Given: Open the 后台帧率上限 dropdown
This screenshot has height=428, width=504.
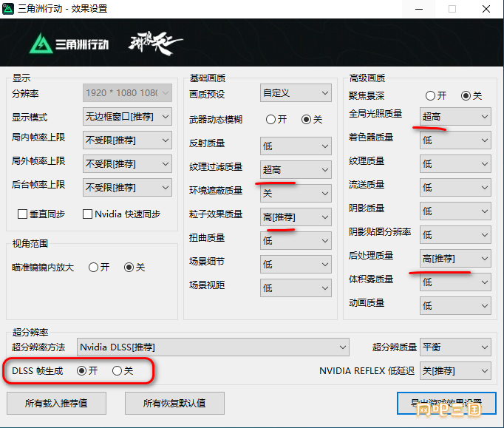Looking at the screenshot, I should click(x=127, y=188).
